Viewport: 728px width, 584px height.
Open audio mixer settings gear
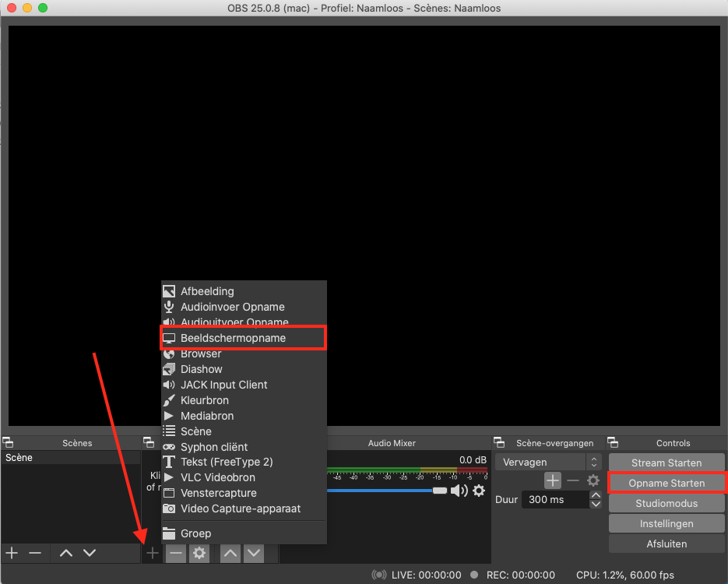pos(479,491)
